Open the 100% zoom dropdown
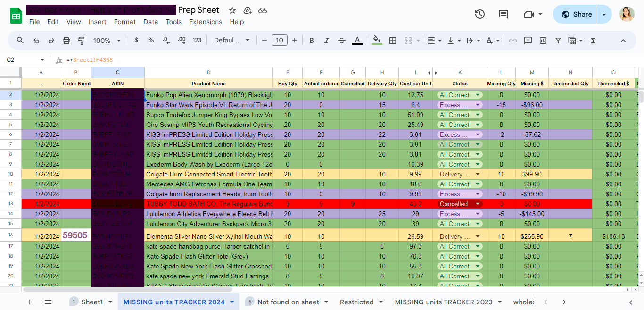This screenshot has width=644, height=310. tap(107, 41)
